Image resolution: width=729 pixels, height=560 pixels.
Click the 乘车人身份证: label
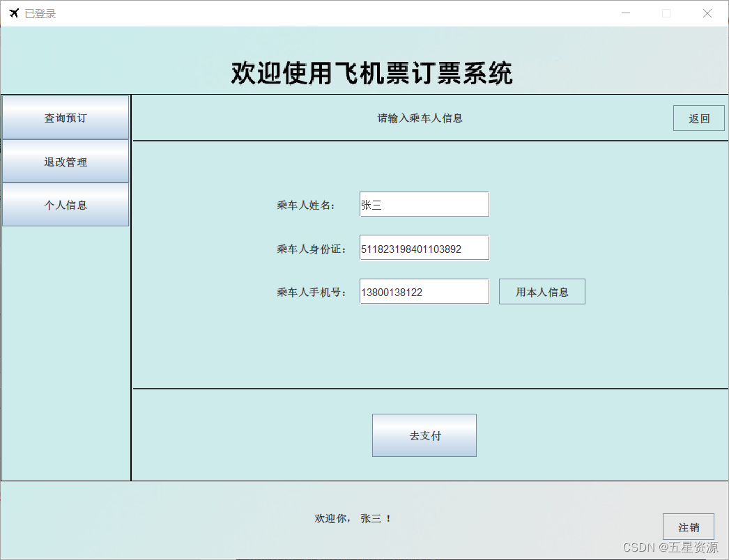[311, 249]
